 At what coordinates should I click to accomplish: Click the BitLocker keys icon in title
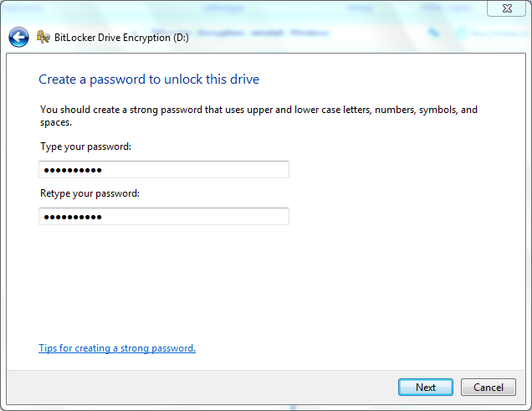[x=43, y=37]
